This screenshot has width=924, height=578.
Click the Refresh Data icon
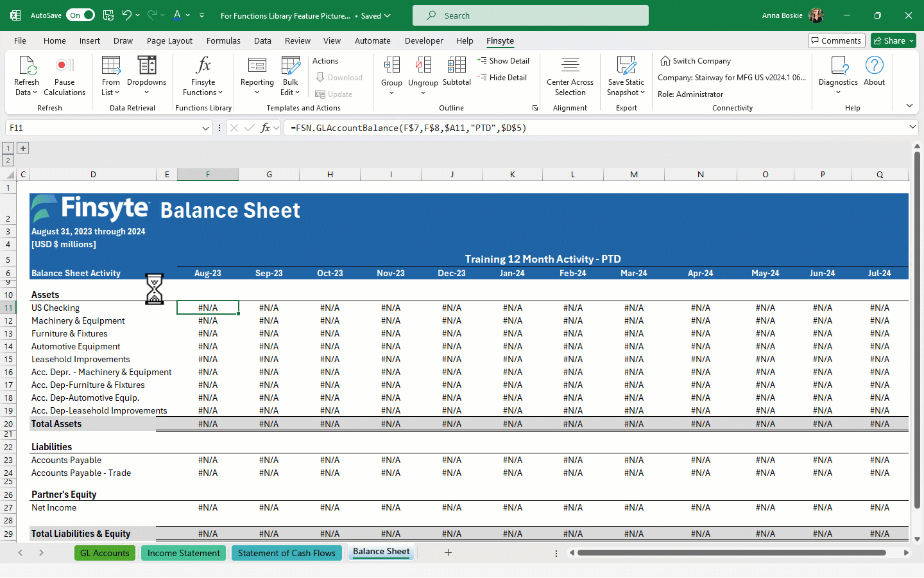[26, 66]
